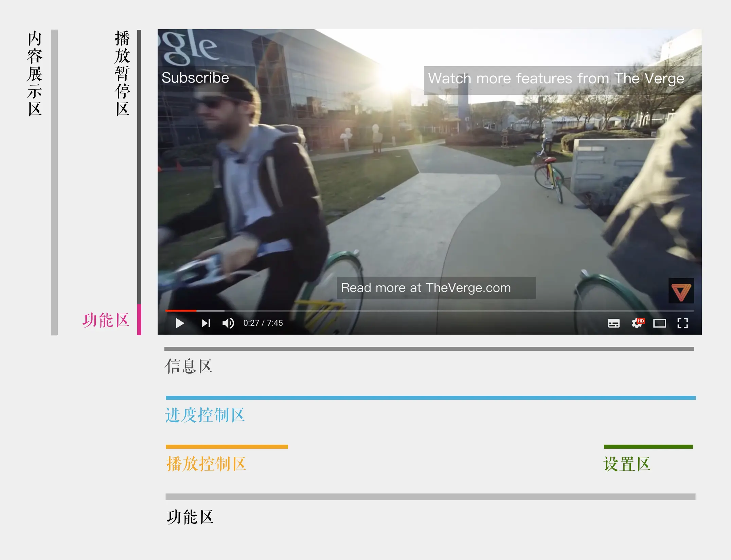Viewport: 731px width, 560px height.
Task: Select the orange 播放控制区 label
Action: tap(206, 464)
